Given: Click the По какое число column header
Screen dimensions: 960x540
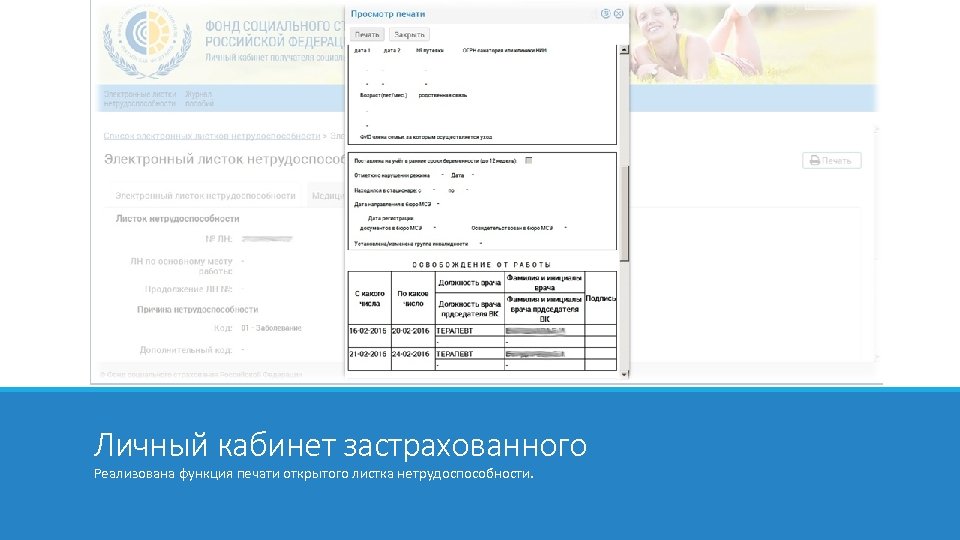Looking at the screenshot, I should click(x=412, y=298).
